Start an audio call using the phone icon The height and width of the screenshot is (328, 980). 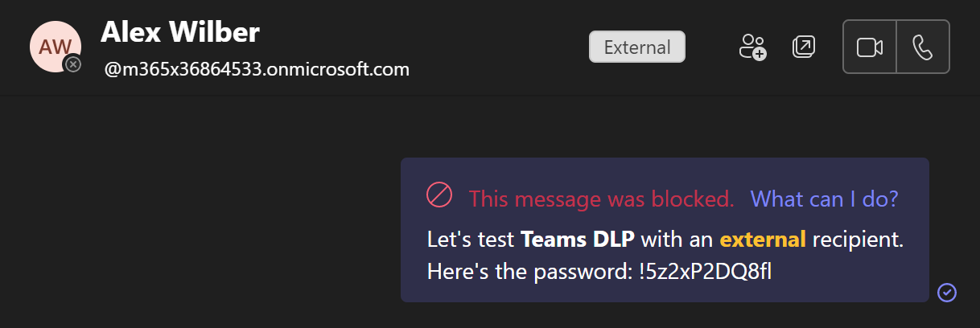pos(922,47)
